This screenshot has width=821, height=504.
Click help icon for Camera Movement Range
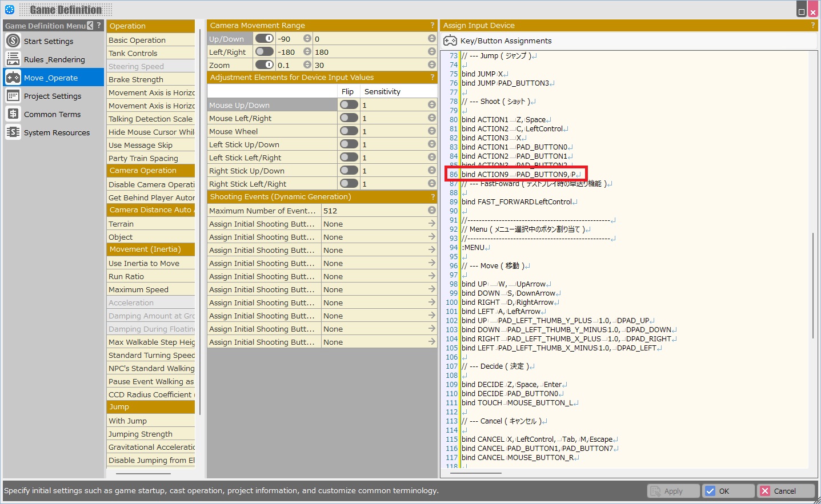[x=432, y=26]
